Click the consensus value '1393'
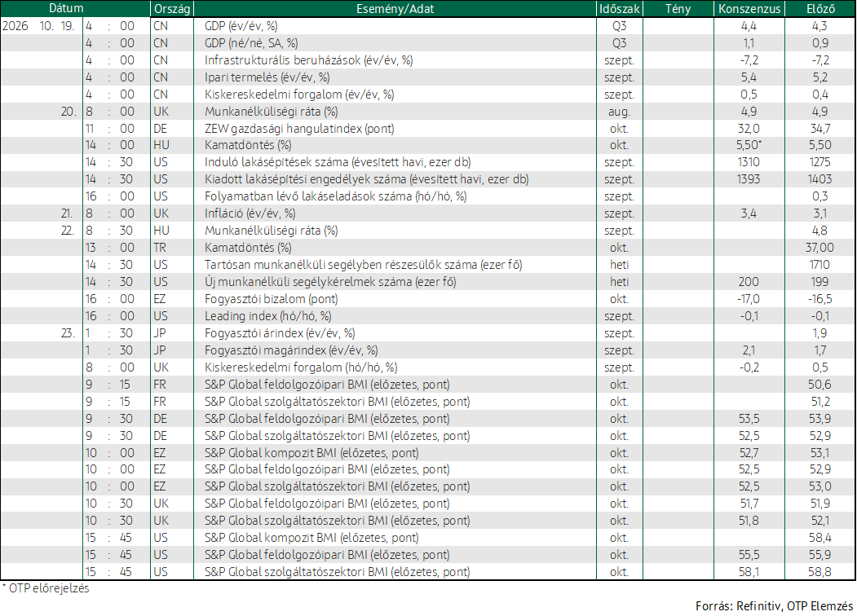This screenshot has height=616, width=857. pyautogui.click(x=749, y=179)
